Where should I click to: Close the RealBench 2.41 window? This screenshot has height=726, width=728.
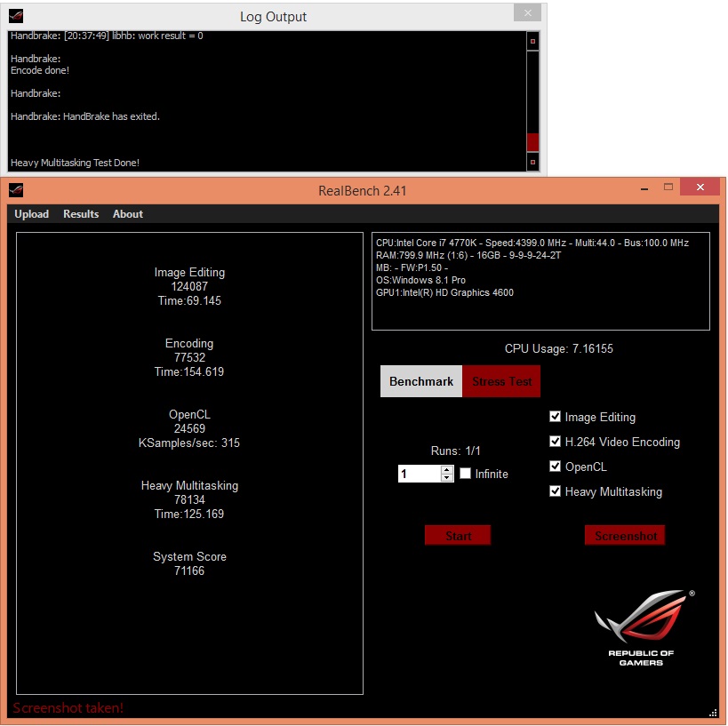(x=700, y=187)
